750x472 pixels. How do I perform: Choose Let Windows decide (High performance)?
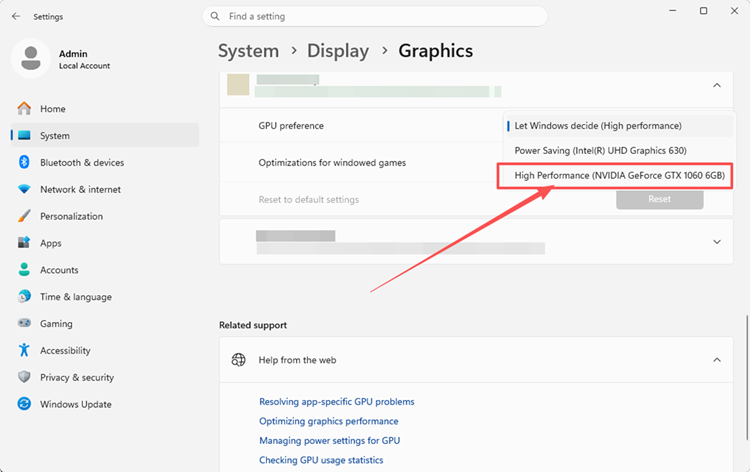(x=619, y=126)
